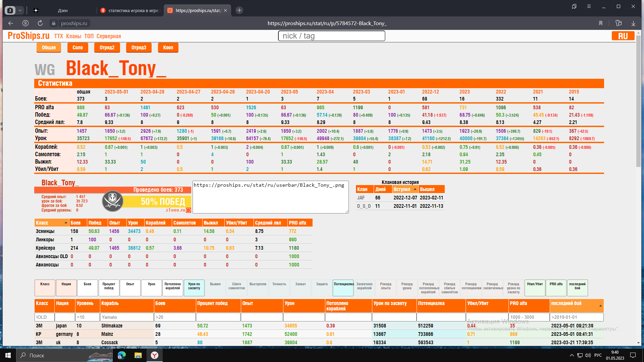Select the Соло stats button
Viewport: 644px width, 362px height.
coord(77,48)
